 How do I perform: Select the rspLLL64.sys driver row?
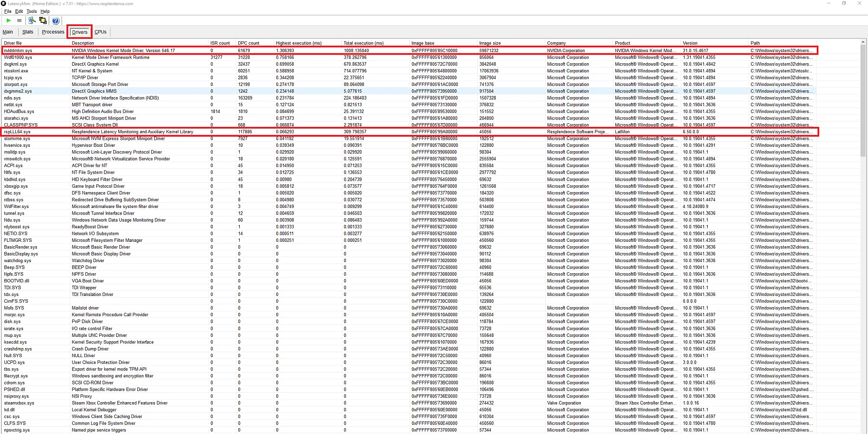(17, 132)
